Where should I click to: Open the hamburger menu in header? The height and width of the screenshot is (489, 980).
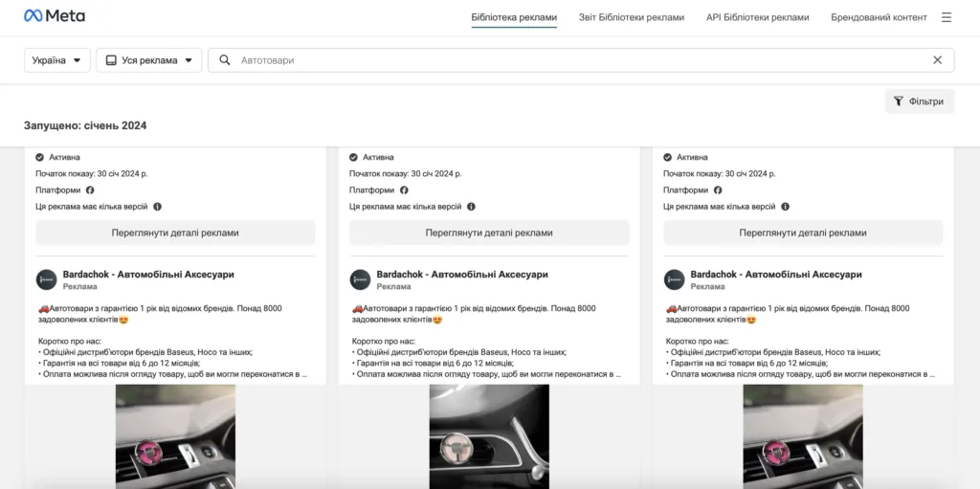947,17
